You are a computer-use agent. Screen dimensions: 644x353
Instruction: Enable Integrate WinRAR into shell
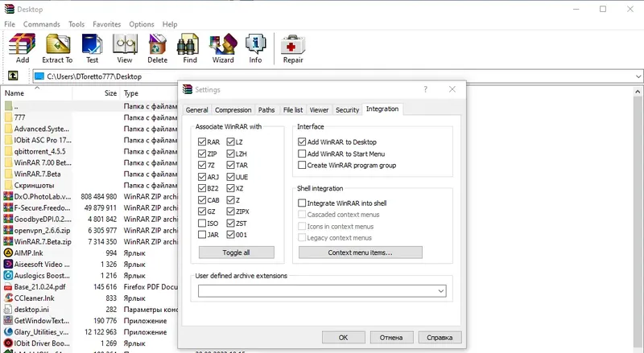pyautogui.click(x=302, y=203)
